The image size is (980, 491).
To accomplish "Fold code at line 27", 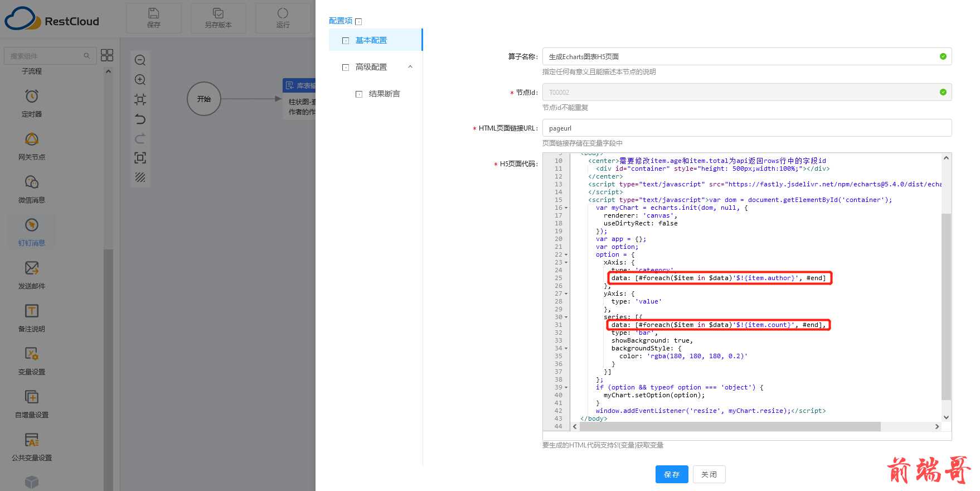I will (x=566, y=294).
